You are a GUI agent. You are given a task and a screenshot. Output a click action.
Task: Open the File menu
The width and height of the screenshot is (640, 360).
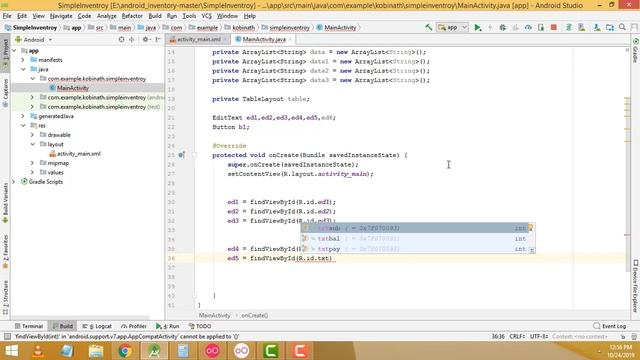tap(7, 16)
